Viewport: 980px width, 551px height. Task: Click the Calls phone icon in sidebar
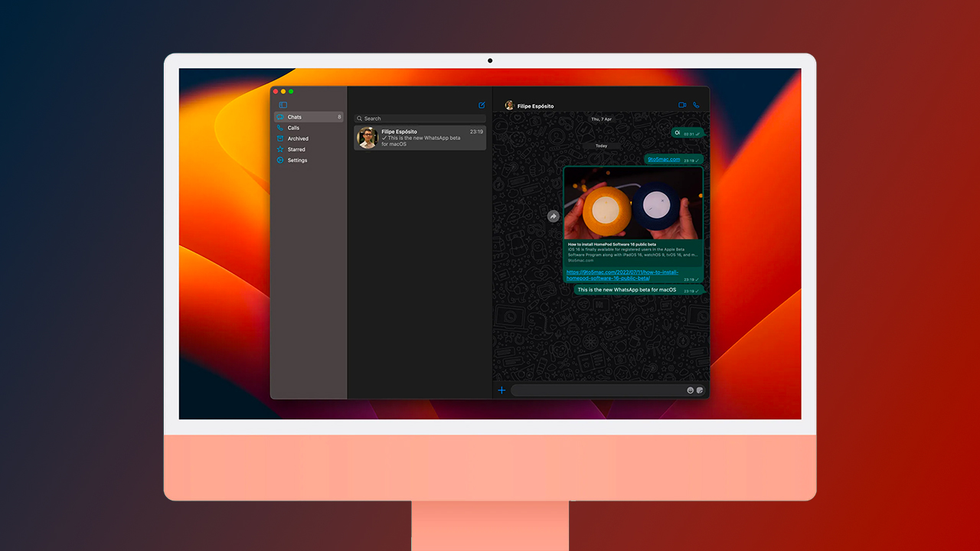point(280,128)
